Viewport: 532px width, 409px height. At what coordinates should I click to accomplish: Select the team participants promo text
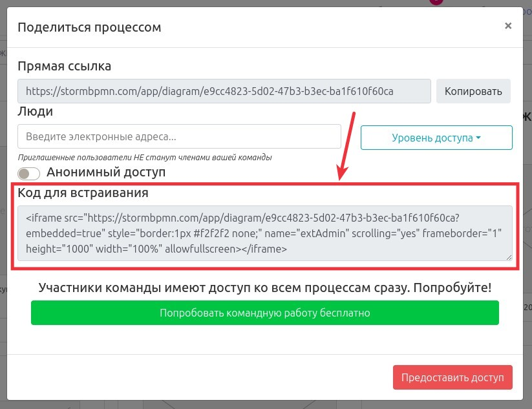tap(265, 288)
